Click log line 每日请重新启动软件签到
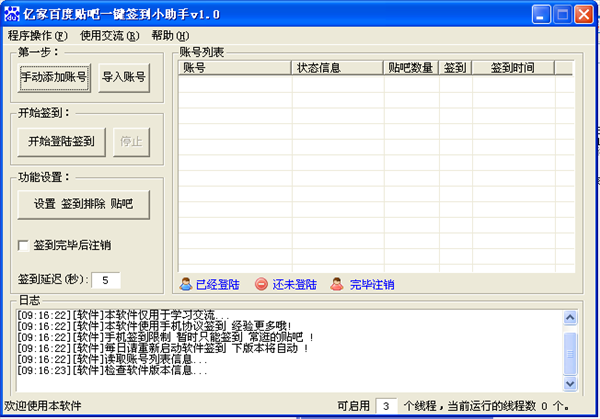This screenshot has width=600, height=419. pyautogui.click(x=163, y=348)
